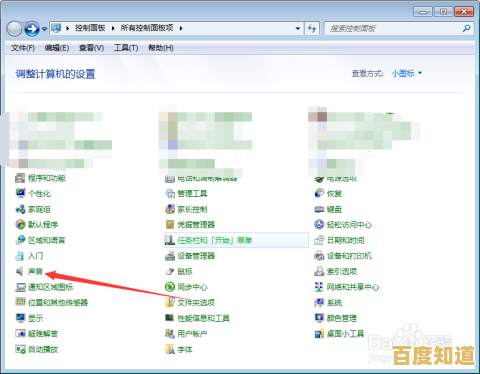Open the 文件(F) menu
This screenshot has width=480, height=374.
pyautogui.click(x=23, y=48)
